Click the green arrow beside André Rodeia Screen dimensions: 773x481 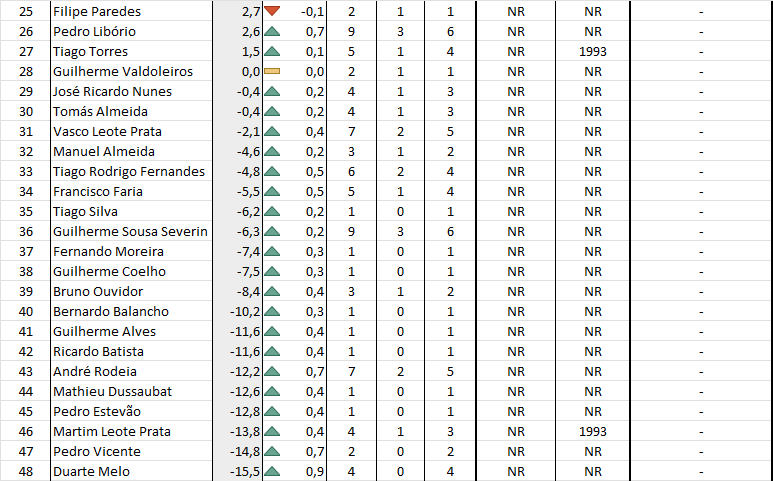(x=272, y=372)
